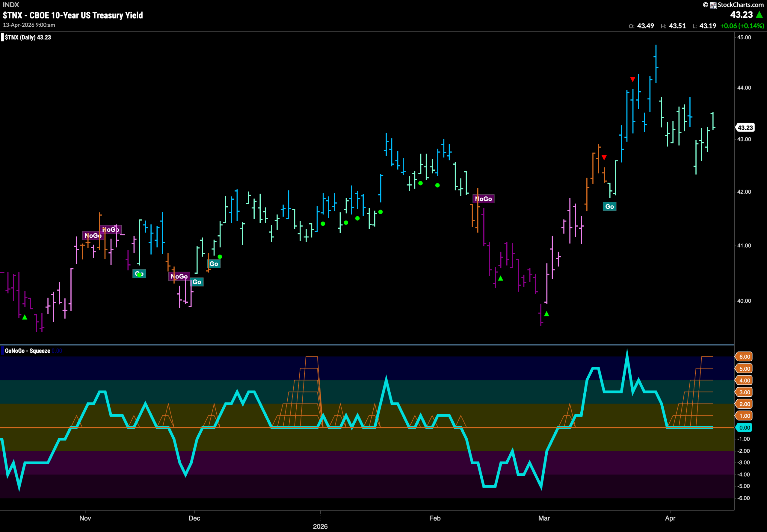Click the orange 3.00 squeeze level tag
Screen dimensions: 767x532
click(x=744, y=392)
